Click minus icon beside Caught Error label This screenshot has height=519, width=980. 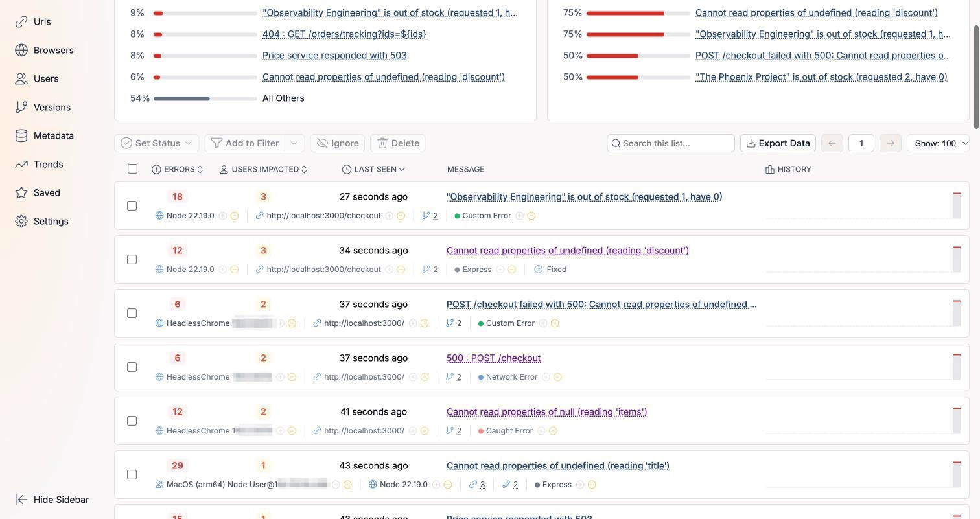[x=553, y=431]
